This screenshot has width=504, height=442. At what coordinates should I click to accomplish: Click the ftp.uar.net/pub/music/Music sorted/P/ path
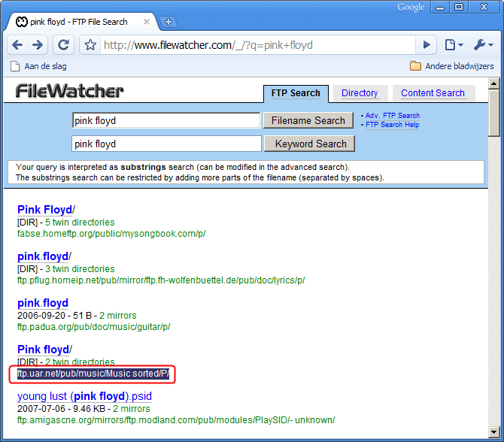click(93, 374)
